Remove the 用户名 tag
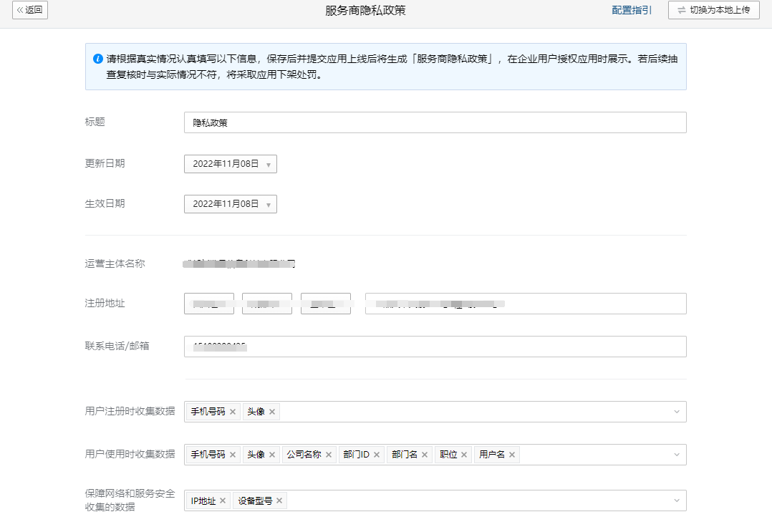The width and height of the screenshot is (772, 532). (512, 455)
